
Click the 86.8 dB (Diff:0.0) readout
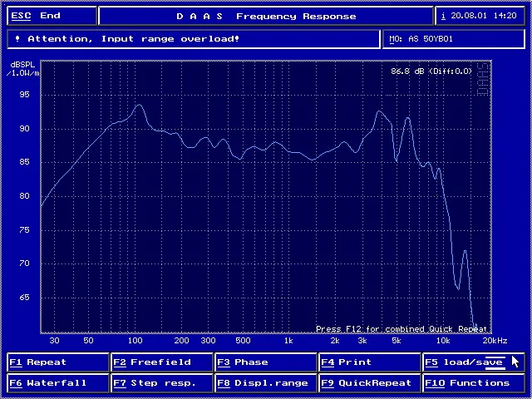(x=431, y=71)
